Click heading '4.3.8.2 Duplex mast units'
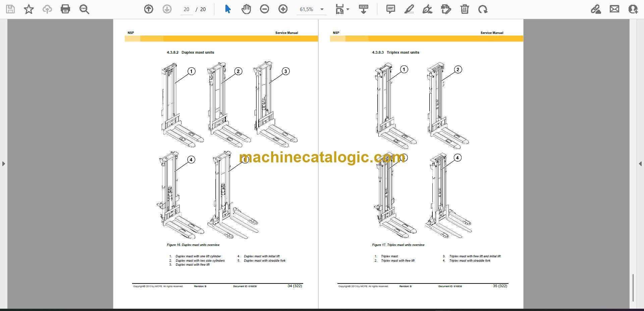644x311 pixels. coord(190,52)
